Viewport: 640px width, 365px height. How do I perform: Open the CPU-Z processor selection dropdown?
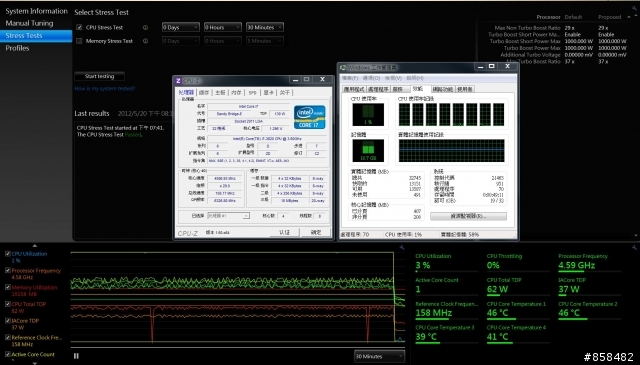click(x=228, y=216)
